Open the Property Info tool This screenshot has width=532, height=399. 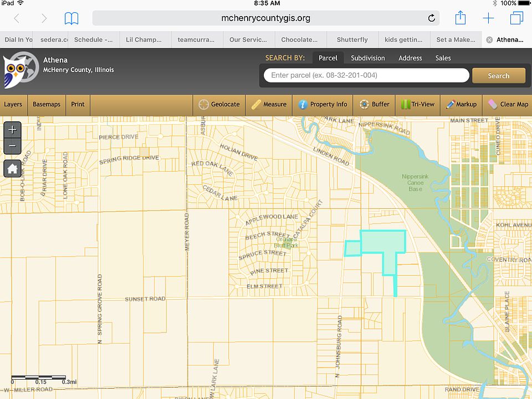click(323, 104)
